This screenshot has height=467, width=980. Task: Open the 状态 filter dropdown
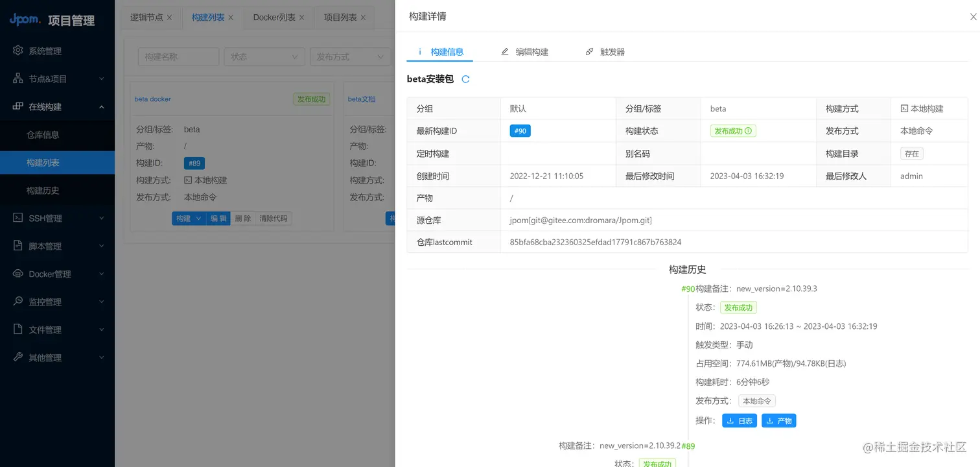tap(264, 56)
